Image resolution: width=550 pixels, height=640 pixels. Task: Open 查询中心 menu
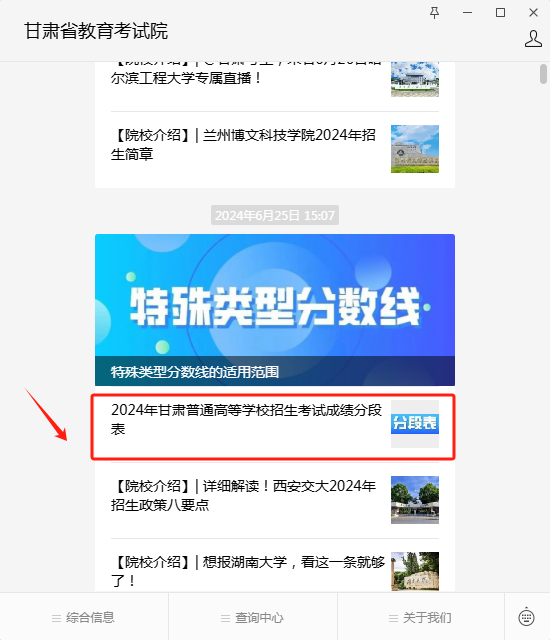pos(253,617)
